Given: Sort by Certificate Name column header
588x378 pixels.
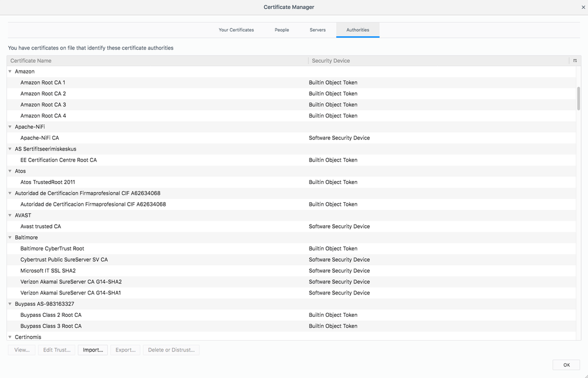Looking at the screenshot, I should coord(158,61).
